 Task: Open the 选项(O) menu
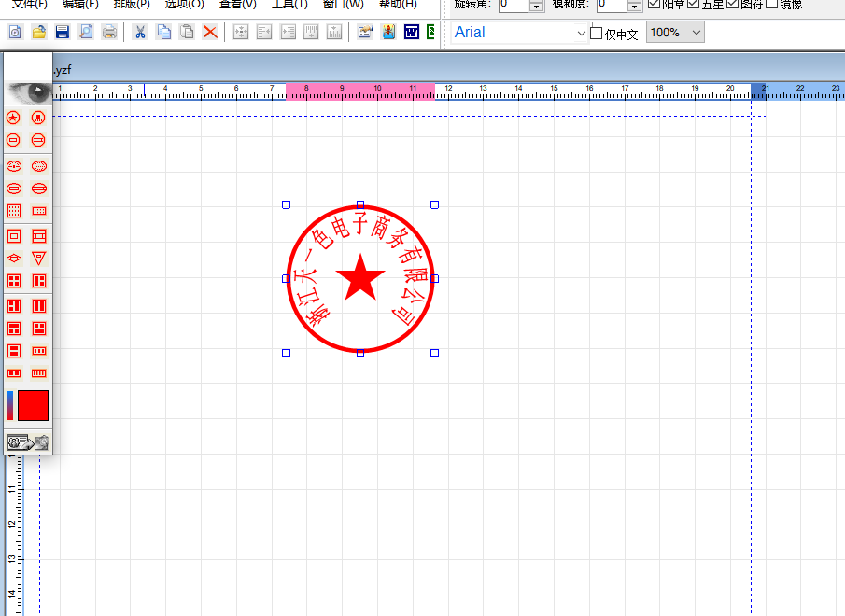(184, 5)
